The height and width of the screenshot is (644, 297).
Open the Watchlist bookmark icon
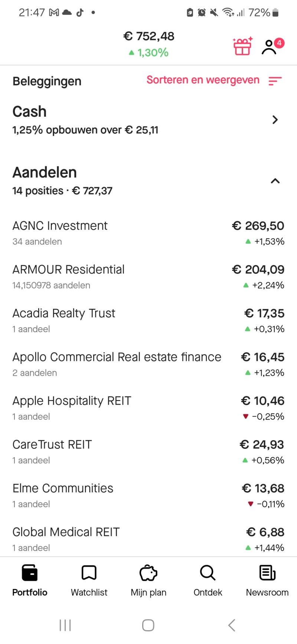coord(89,573)
